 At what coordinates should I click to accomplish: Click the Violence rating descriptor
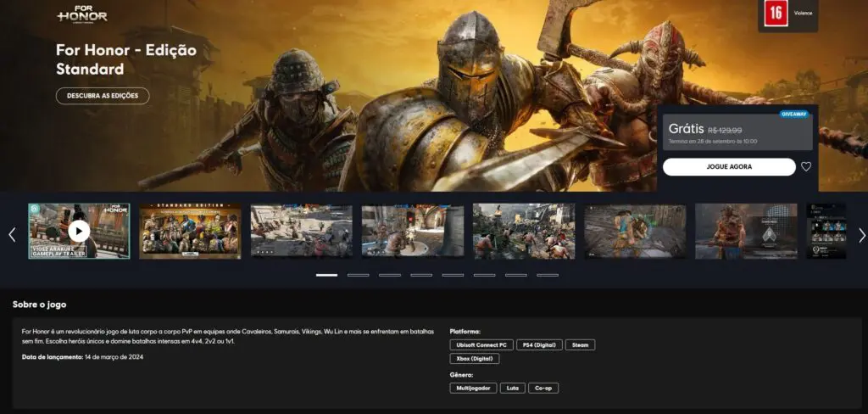pyautogui.click(x=803, y=13)
